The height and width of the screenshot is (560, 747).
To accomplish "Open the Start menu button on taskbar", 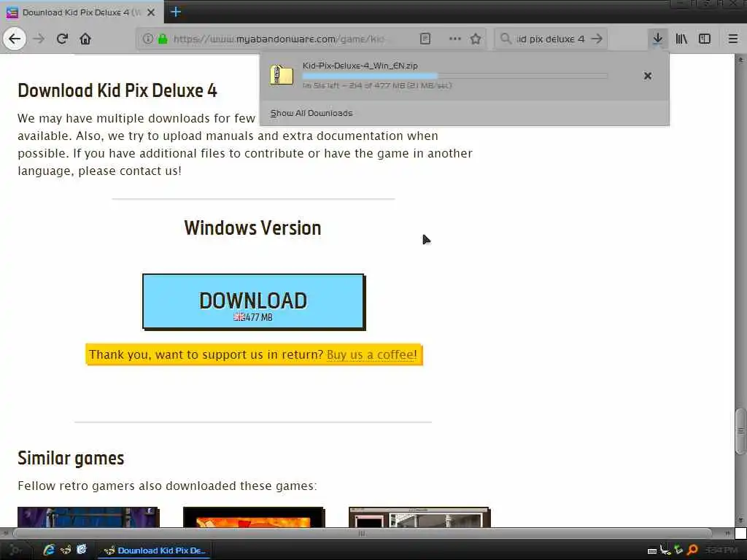I will tap(16, 550).
